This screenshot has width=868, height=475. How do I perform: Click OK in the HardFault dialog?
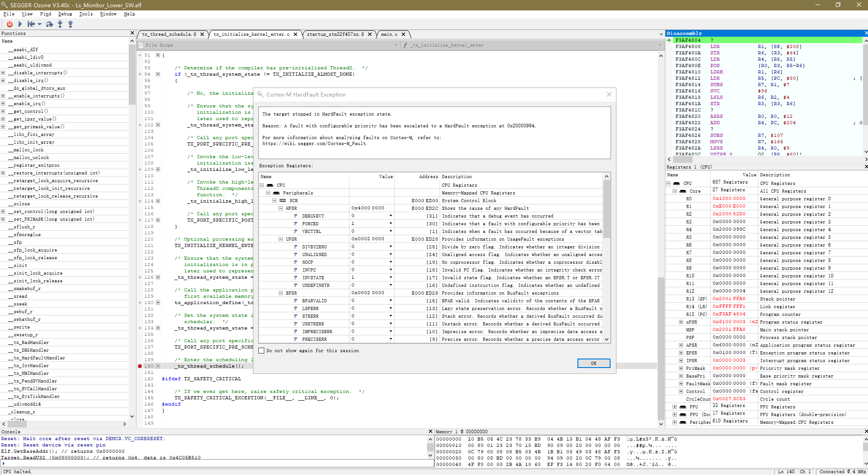point(593,364)
